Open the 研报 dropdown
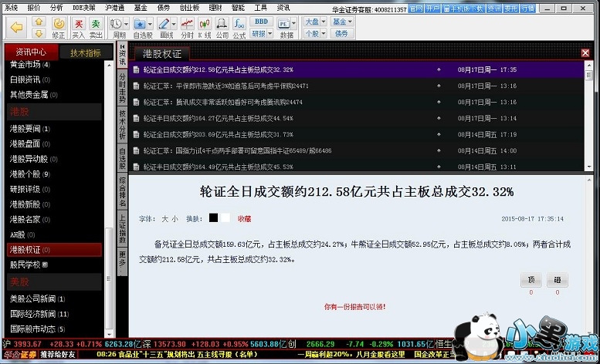 tap(262, 34)
